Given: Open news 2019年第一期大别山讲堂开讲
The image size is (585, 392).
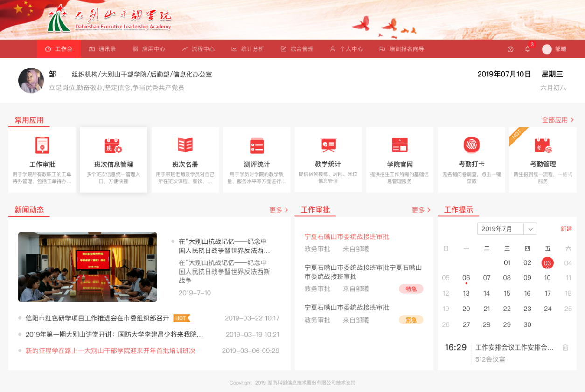Looking at the screenshot, I should [114, 335].
